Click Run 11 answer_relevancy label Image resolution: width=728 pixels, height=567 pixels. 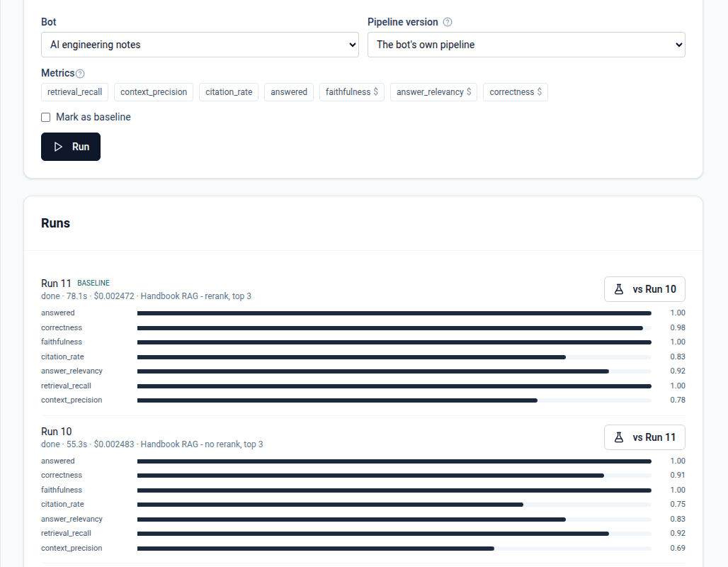72,371
